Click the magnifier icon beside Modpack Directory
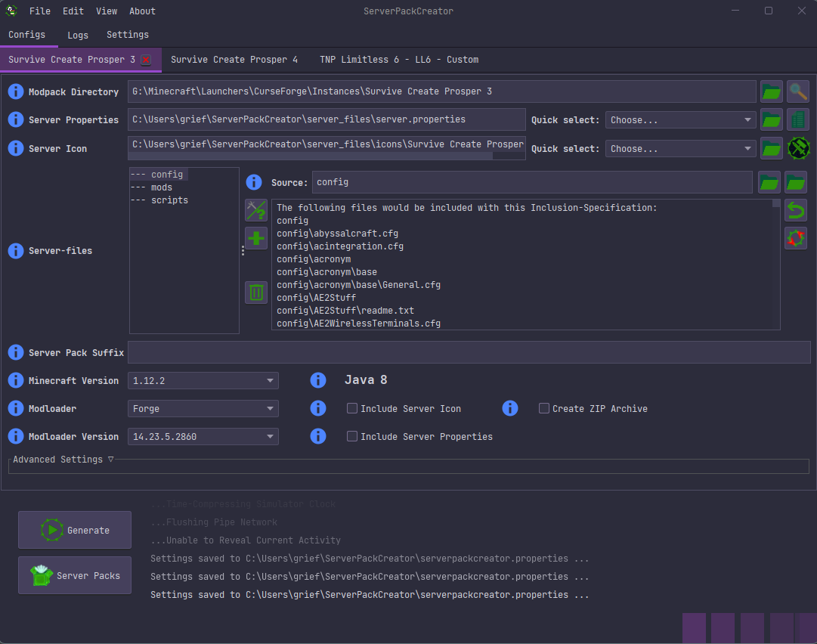Screen dimensions: 817x644 (x=798, y=92)
